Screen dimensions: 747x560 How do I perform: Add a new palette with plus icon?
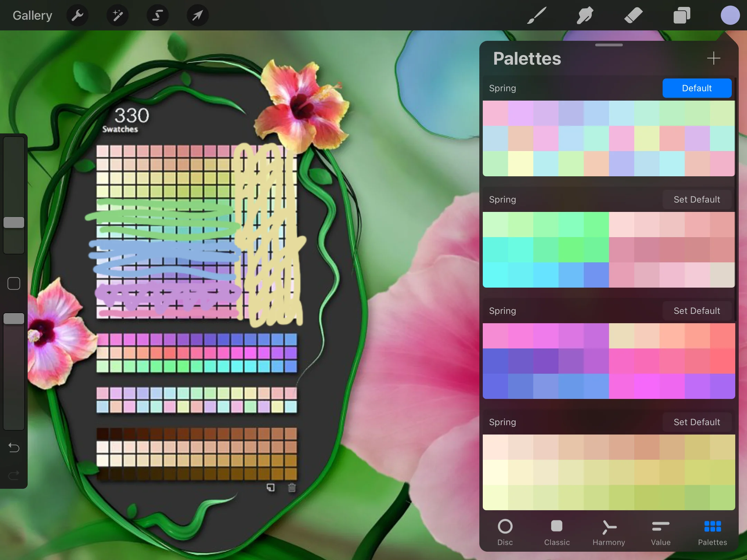coord(713,58)
